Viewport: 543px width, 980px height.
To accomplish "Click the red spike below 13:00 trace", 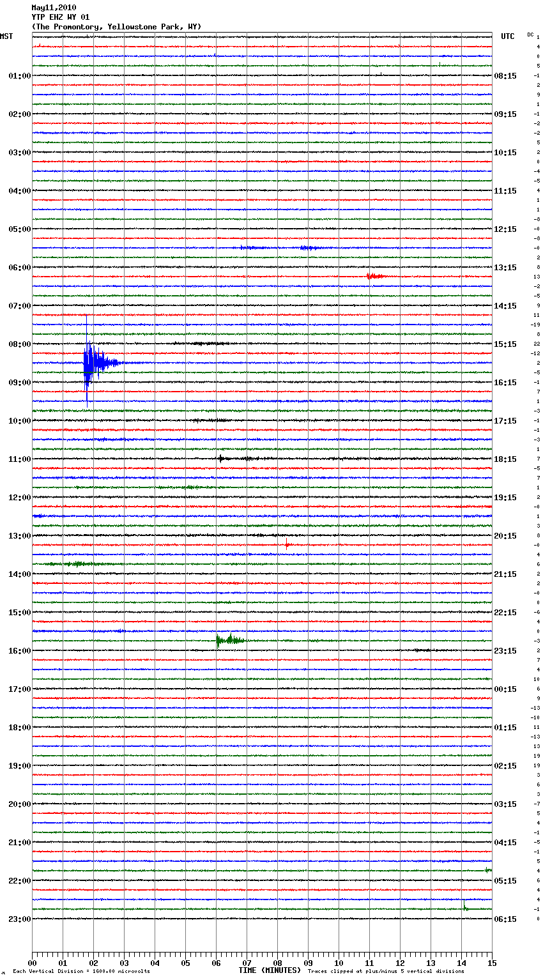I will 287,545.
